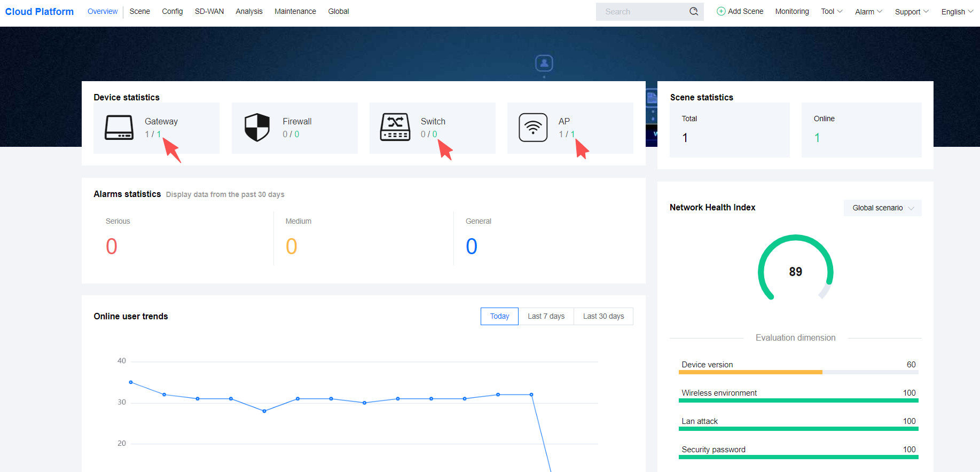The width and height of the screenshot is (980, 472).
Task: Click the AP wireless icon
Action: [x=533, y=128]
